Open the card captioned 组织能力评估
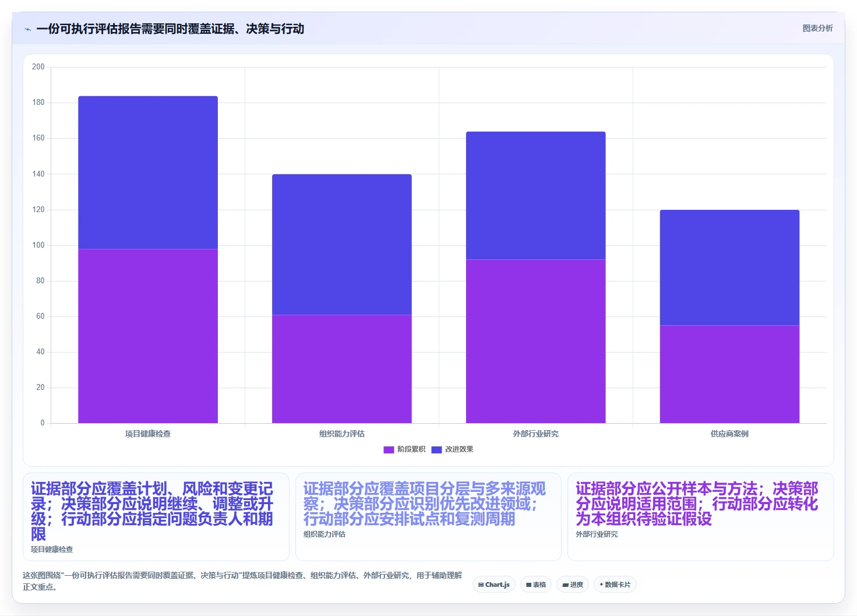This screenshot has width=857, height=616. [428, 517]
